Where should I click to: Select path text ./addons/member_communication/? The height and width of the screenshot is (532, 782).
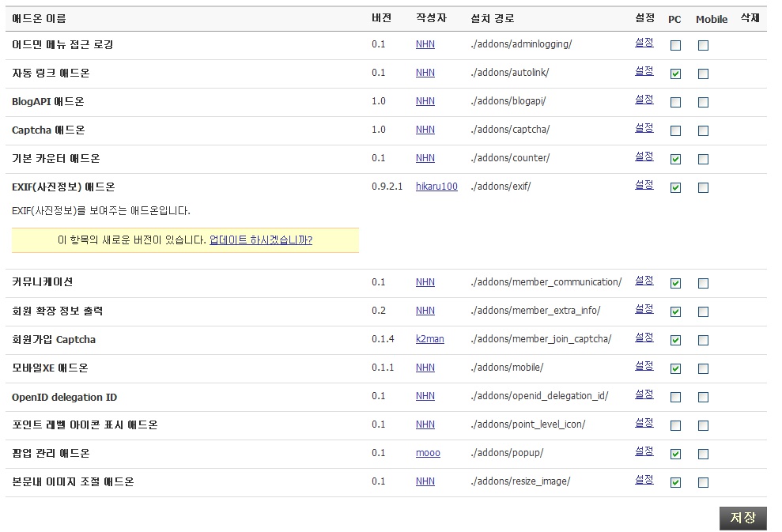coord(546,282)
